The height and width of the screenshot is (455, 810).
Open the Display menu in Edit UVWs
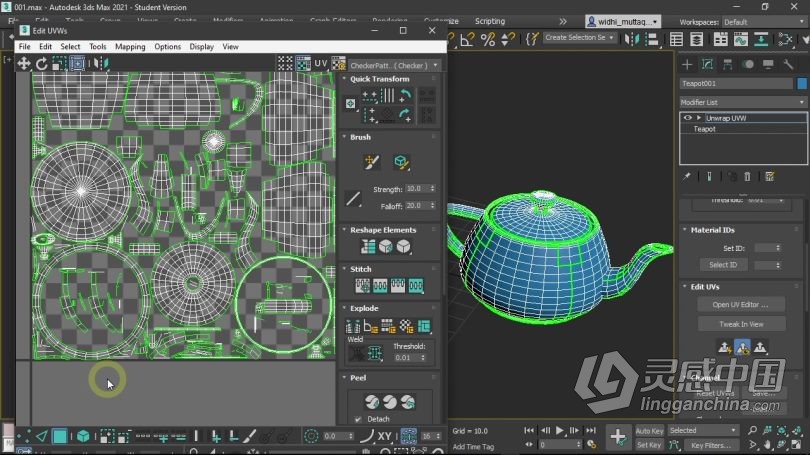pyautogui.click(x=201, y=46)
